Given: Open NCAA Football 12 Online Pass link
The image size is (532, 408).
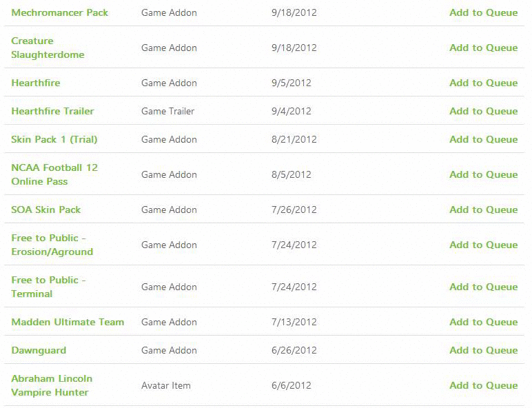Looking at the screenshot, I should tap(54, 174).
